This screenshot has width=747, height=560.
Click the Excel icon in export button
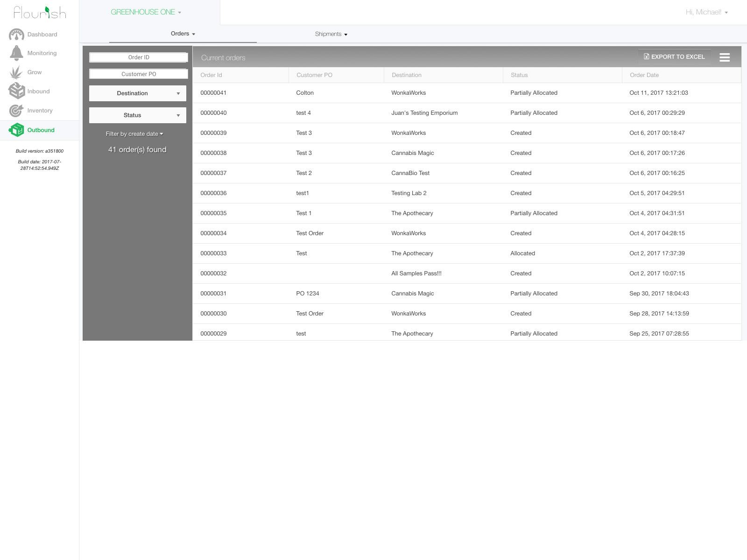coord(647,56)
